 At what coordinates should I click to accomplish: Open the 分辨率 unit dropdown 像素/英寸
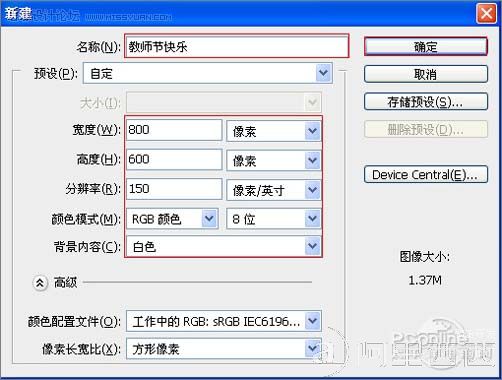point(274,190)
